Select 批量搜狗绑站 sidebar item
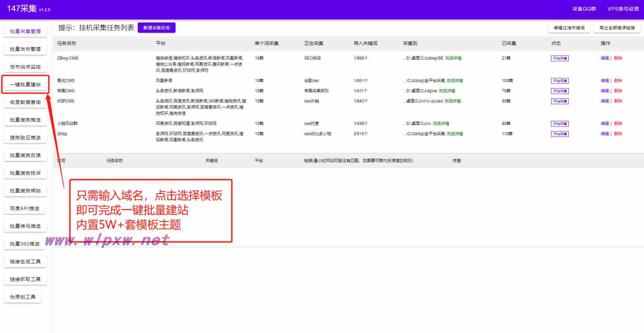Viewport: 644px width, 333px height. pyautogui.click(x=25, y=191)
